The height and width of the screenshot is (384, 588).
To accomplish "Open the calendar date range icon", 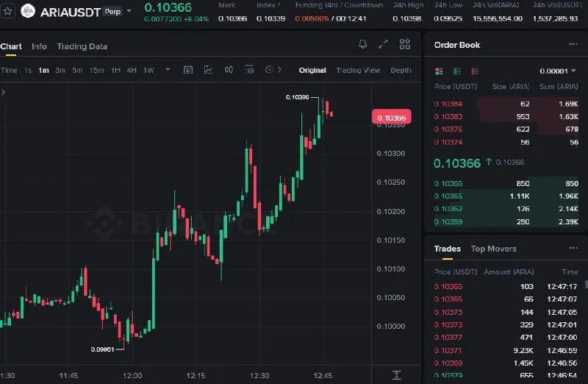I will click(188, 70).
